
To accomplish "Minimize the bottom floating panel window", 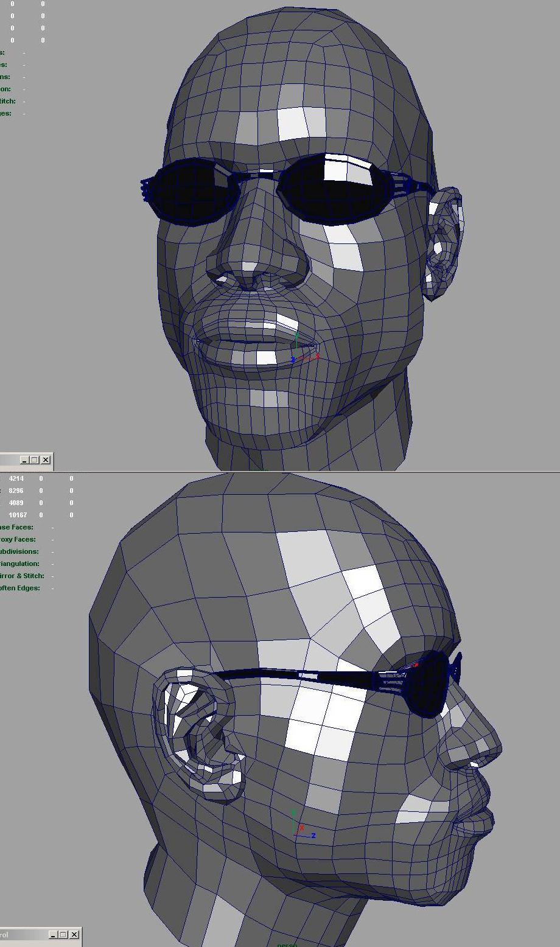I will point(53,935).
